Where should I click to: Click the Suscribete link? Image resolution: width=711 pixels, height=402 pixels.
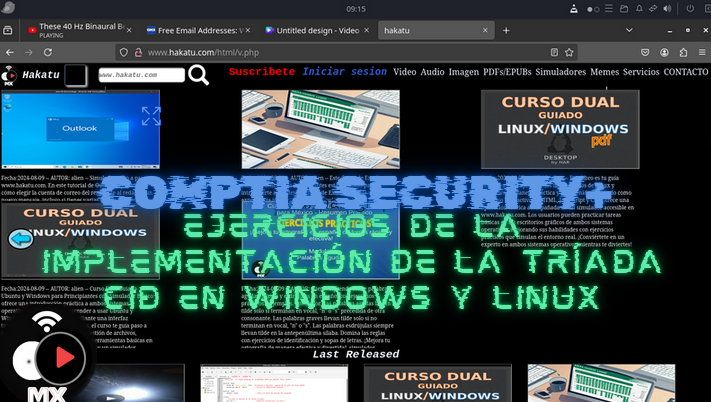pos(261,72)
